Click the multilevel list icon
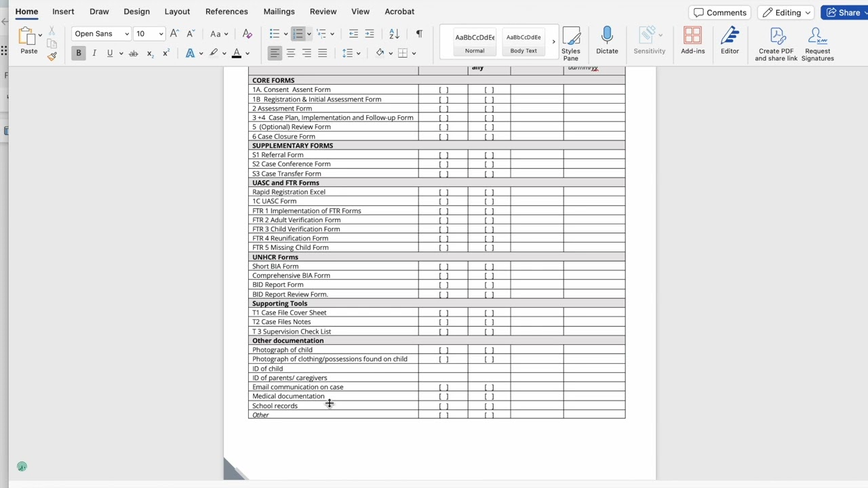Image resolution: width=868 pixels, height=488 pixels. click(321, 33)
